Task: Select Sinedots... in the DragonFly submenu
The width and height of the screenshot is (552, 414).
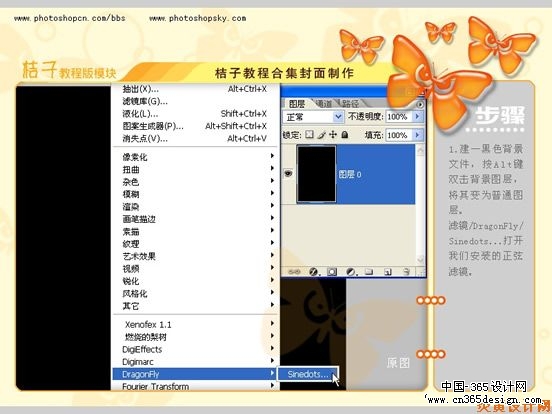Action: click(x=308, y=374)
